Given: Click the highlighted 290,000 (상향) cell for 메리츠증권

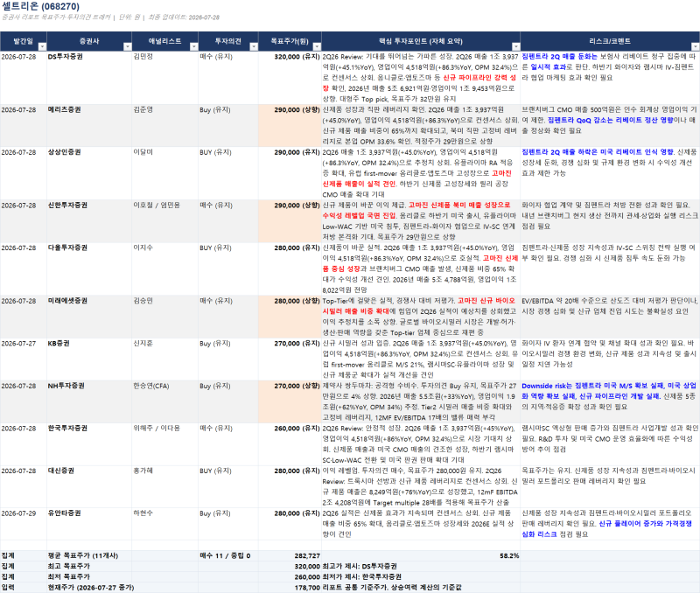Looking at the screenshot, I should [290, 126].
